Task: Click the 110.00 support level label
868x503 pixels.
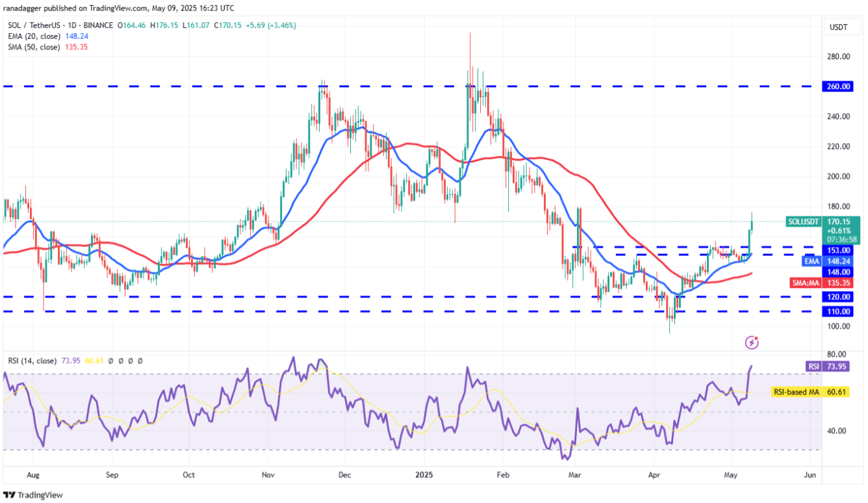Action: click(839, 312)
